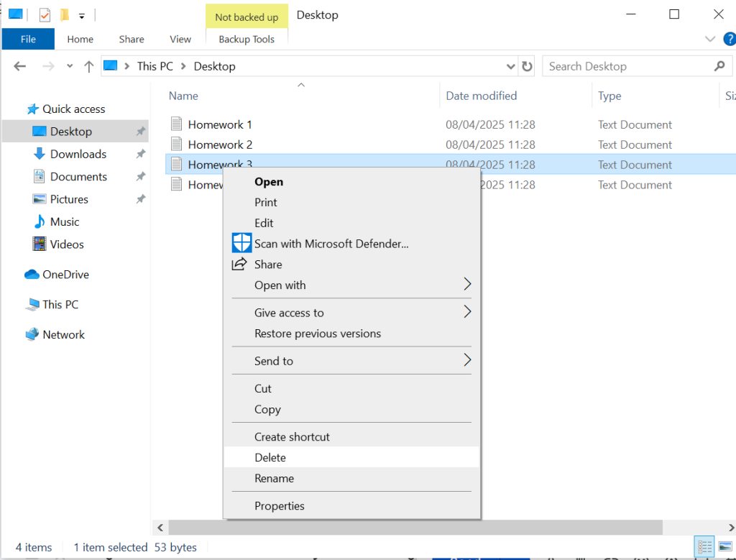Click the Scan with Microsoft Defender shield icon
736x560 pixels.
241,243
